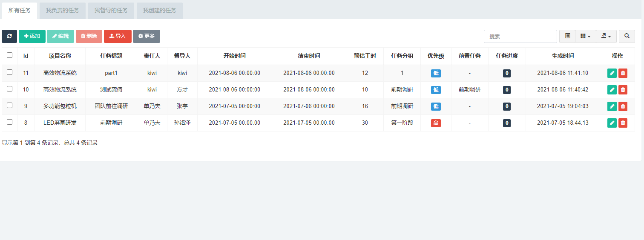Switch to 我督导的任务 tab
Screen dimensions: 644x240
pos(111,11)
